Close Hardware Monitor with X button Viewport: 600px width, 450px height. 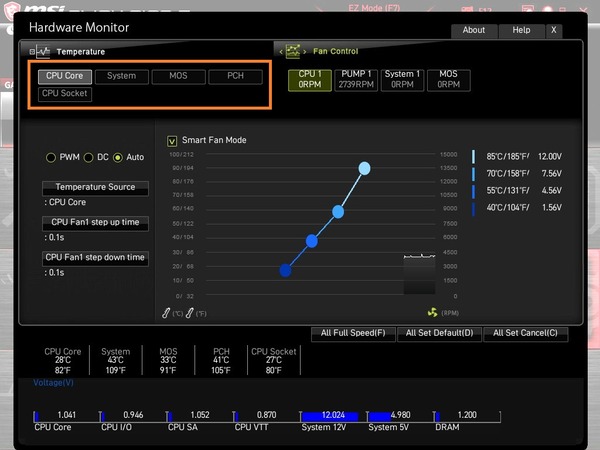[554, 31]
